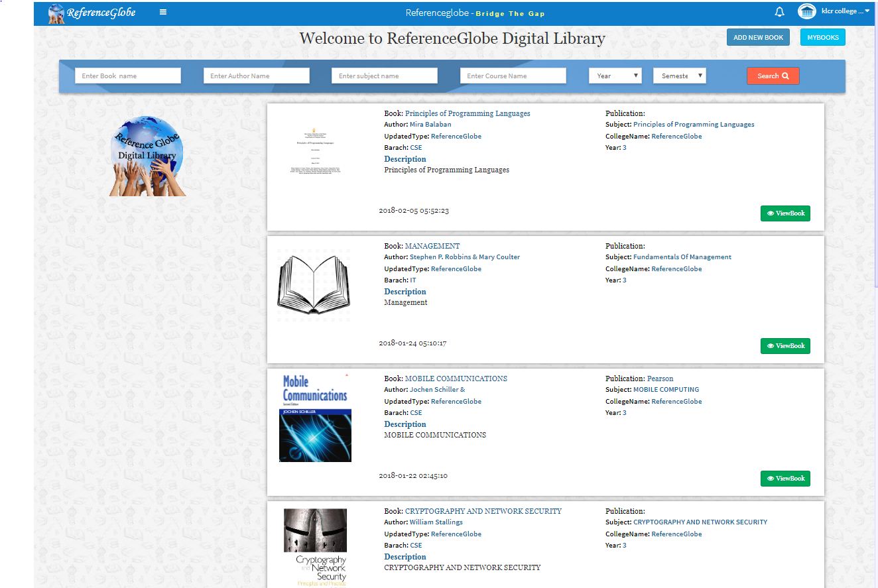
Task: Open the Cryptography and Network Security cover
Action: click(x=315, y=548)
